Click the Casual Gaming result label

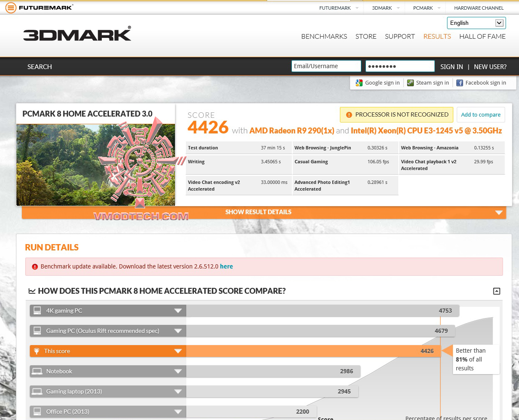[x=311, y=162]
